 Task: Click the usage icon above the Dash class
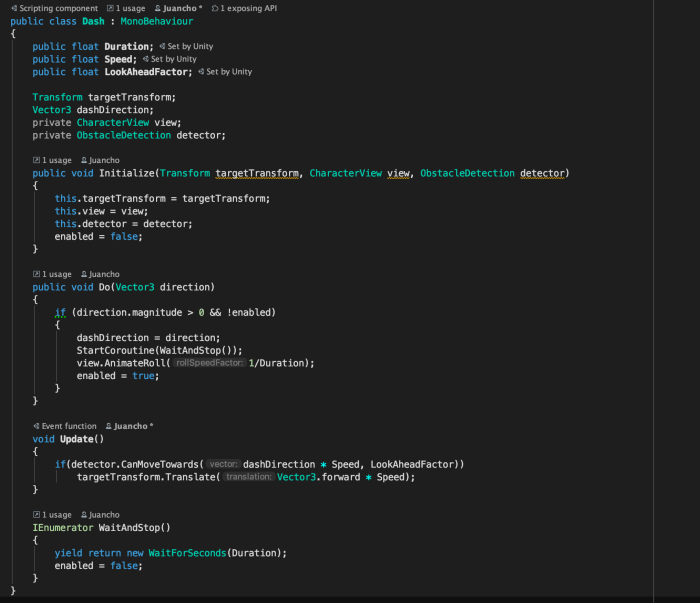tap(110, 8)
